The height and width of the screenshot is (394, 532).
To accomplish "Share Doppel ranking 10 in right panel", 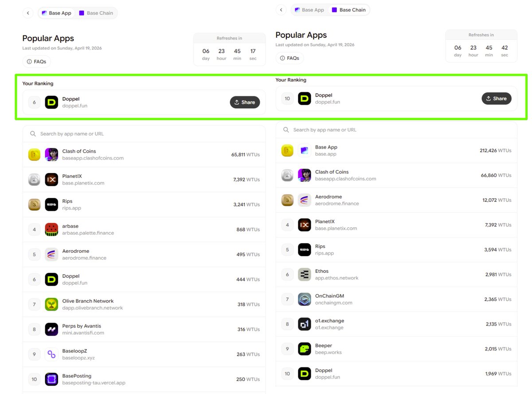I will [497, 98].
